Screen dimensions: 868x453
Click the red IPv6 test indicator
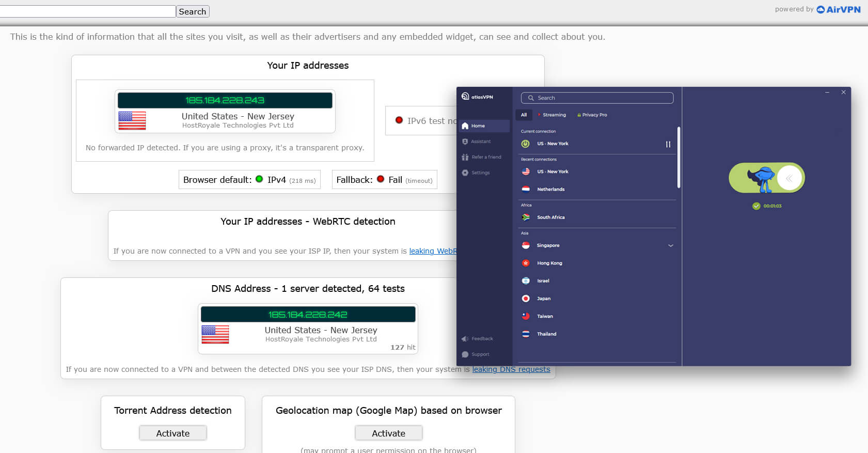tap(399, 120)
